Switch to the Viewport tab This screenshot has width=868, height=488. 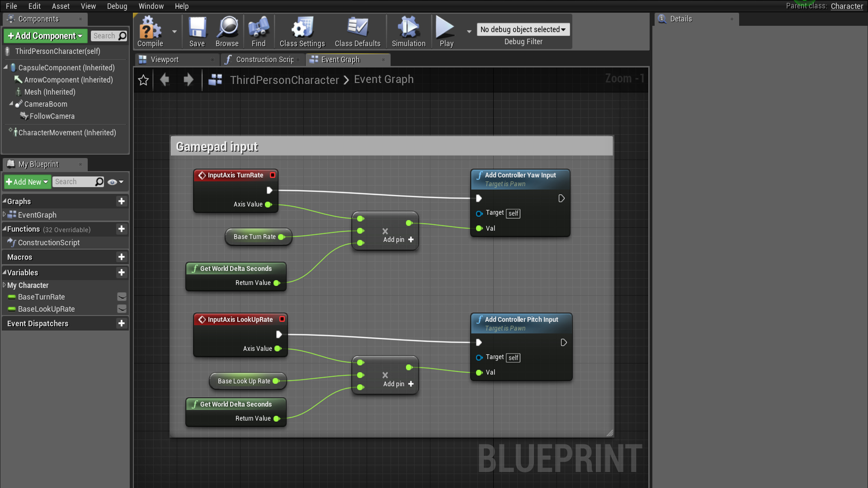[164, 59]
